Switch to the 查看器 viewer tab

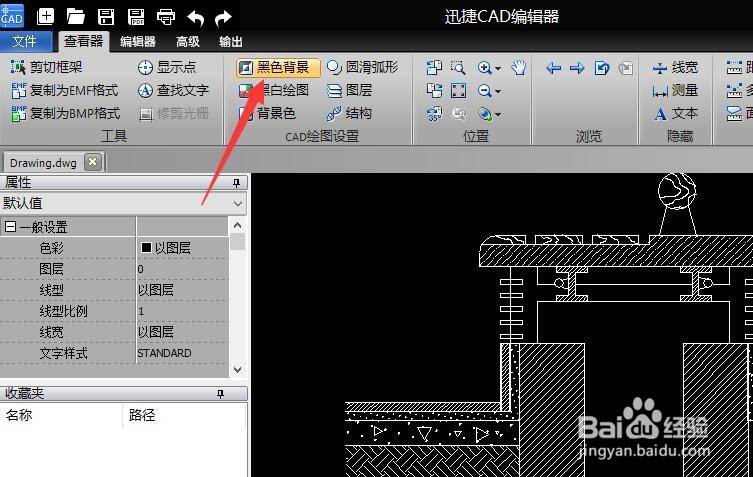(84, 41)
